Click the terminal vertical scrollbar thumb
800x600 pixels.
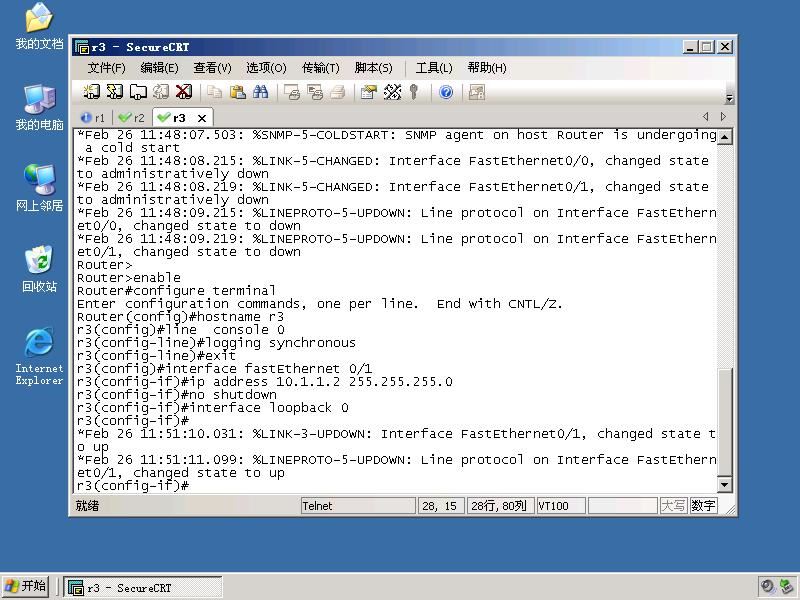point(724,421)
